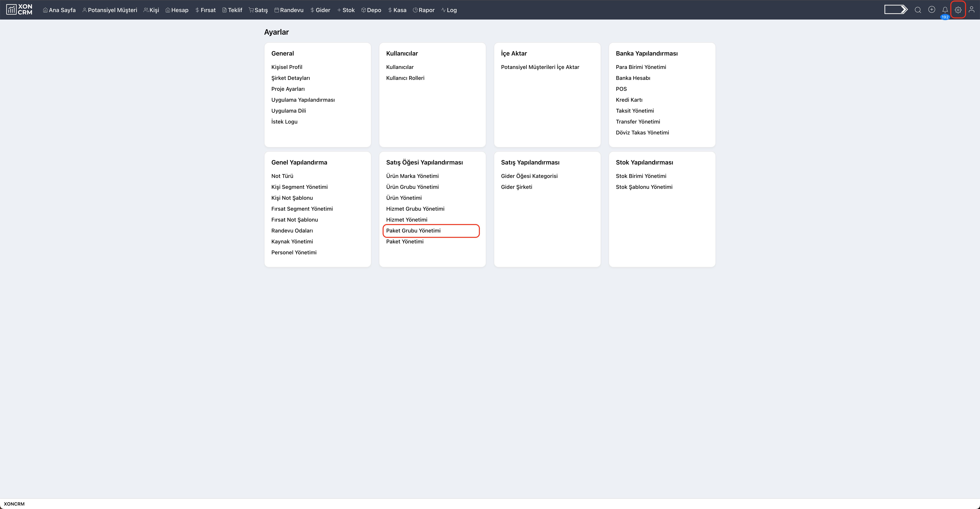Open the Kasa menu
The image size is (980, 509).
(397, 10)
